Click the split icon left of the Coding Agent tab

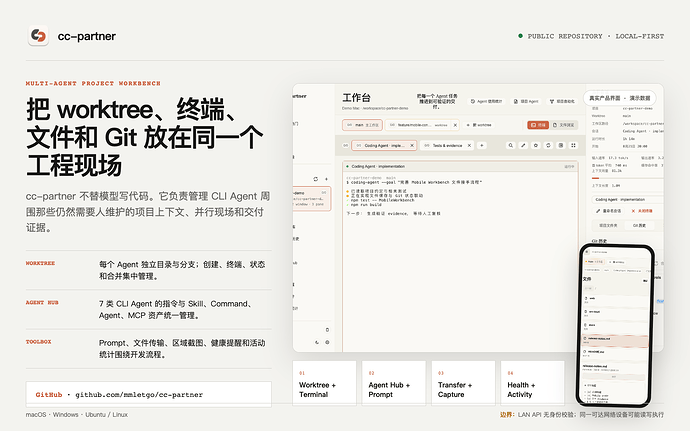[x=345, y=145]
